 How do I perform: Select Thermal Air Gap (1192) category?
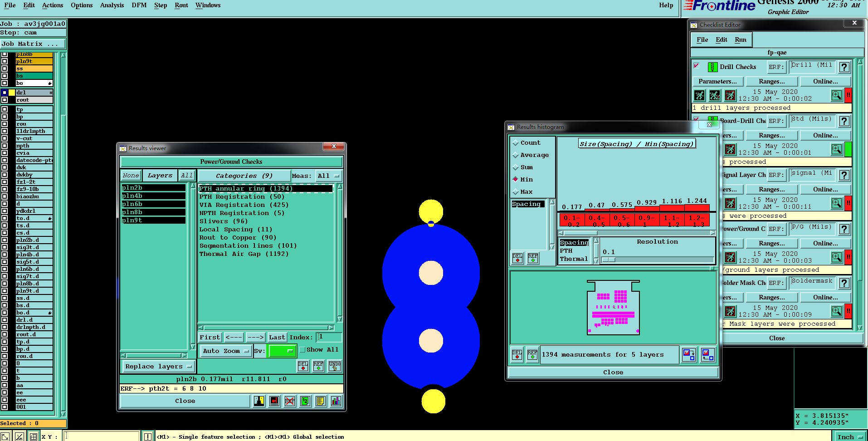(244, 254)
